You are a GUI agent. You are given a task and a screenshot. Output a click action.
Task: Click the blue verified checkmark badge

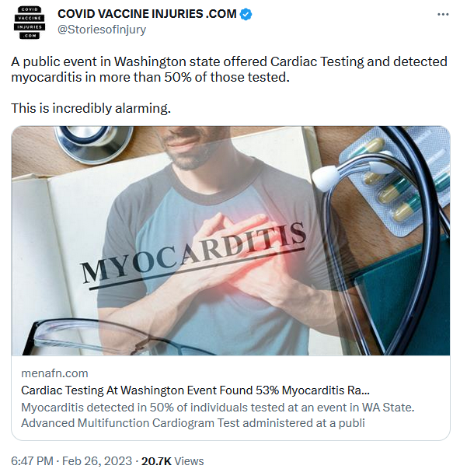(x=246, y=14)
